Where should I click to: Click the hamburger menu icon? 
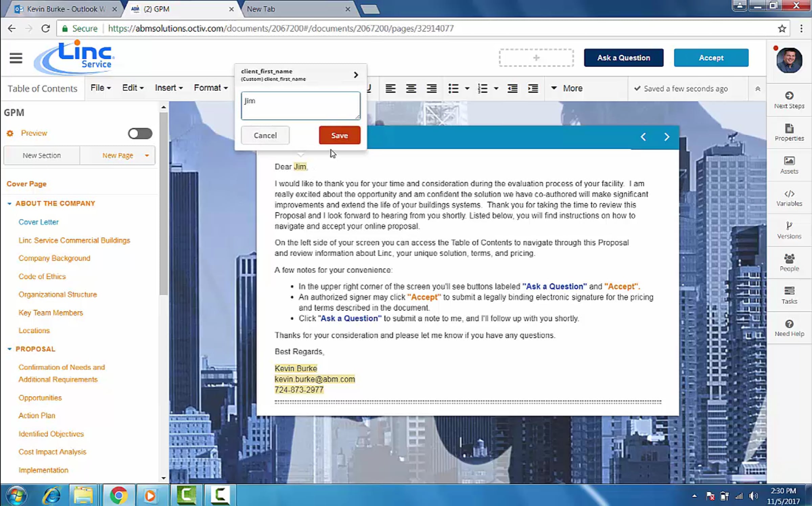pyautogui.click(x=16, y=58)
